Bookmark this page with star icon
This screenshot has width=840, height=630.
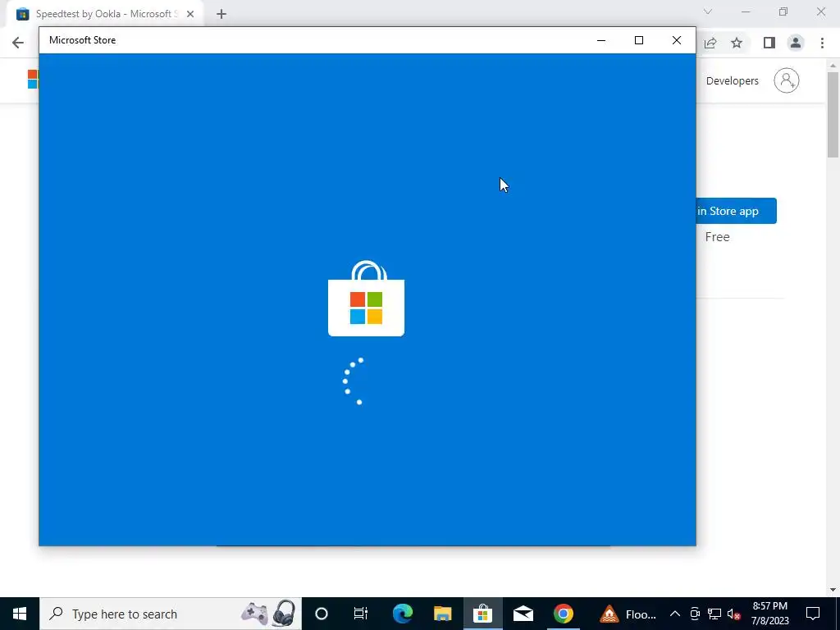[x=737, y=43]
